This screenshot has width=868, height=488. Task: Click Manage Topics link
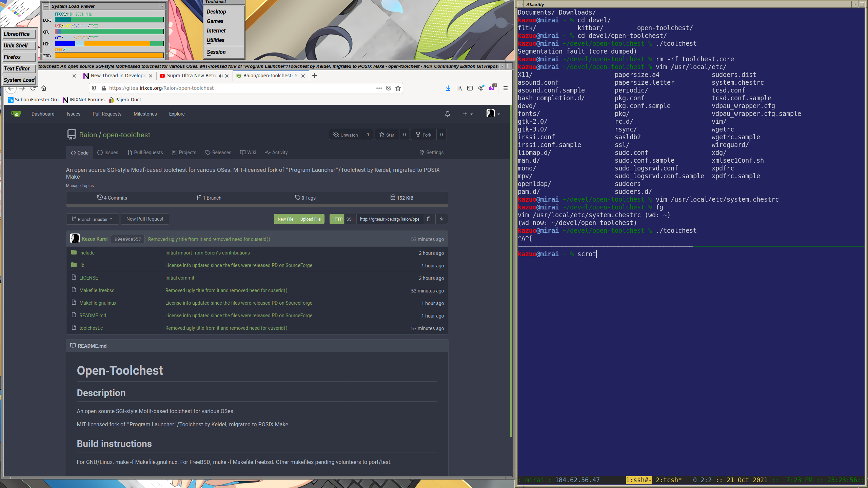[x=80, y=186]
